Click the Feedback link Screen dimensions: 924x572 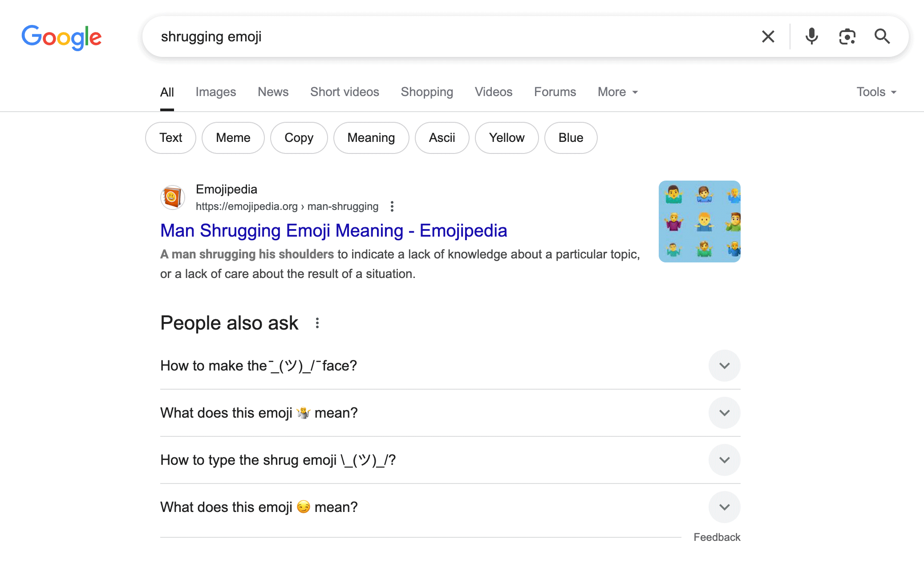click(x=717, y=537)
